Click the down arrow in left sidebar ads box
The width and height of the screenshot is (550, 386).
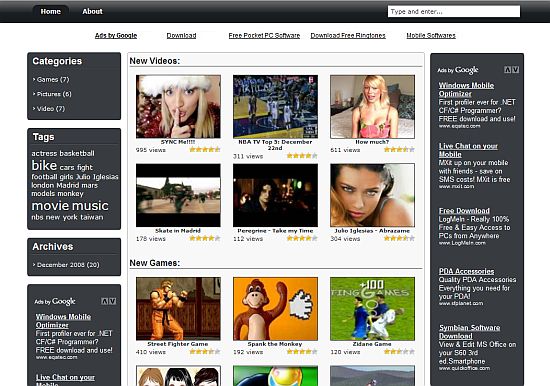113,301
